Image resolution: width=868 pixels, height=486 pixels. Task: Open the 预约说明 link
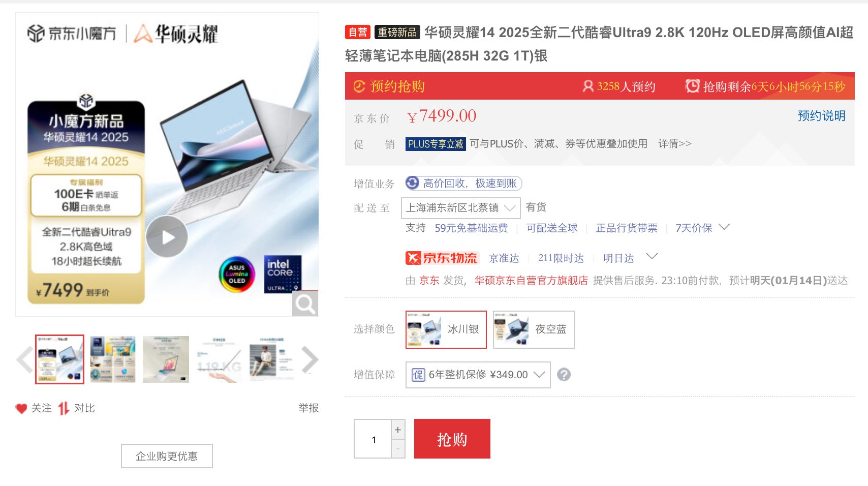point(821,116)
